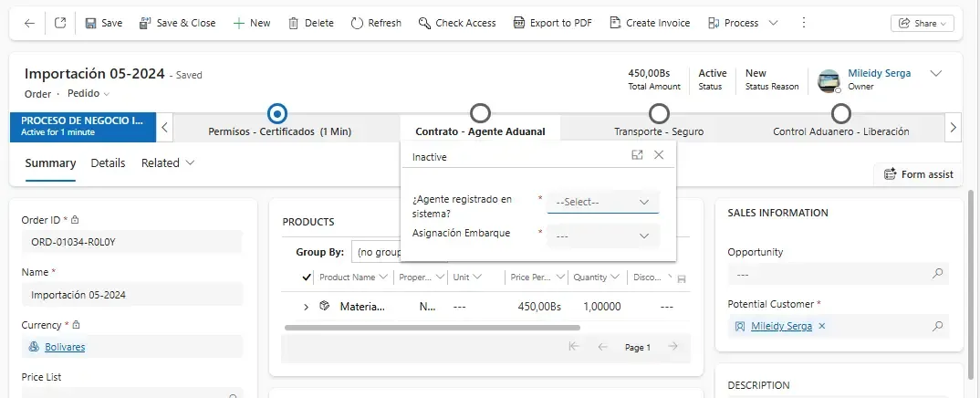The width and height of the screenshot is (980, 398).
Task: Select the Permisos - Certificados stage circle
Action: point(278,113)
